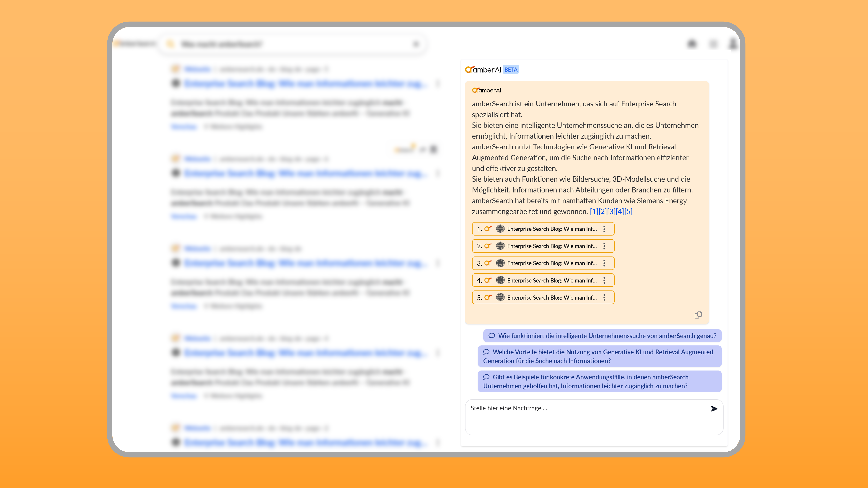Click the chat bubble icon of 'Gibt es Beispiele' suggestion
The height and width of the screenshot is (488, 868).
click(486, 377)
